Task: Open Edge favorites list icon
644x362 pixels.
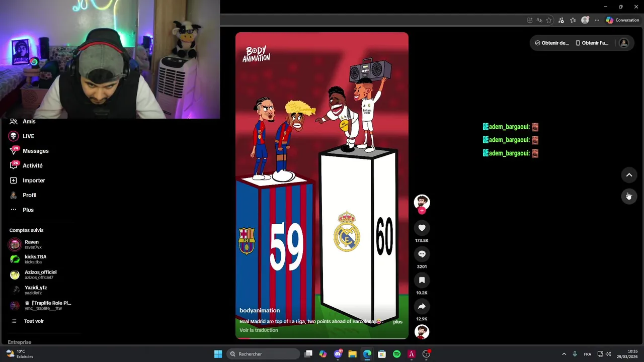Action: click(573, 20)
